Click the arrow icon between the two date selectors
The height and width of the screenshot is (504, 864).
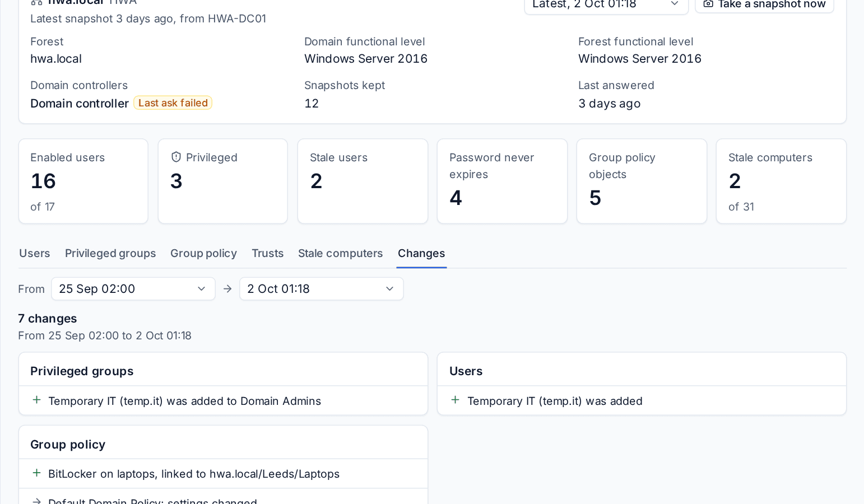click(227, 289)
